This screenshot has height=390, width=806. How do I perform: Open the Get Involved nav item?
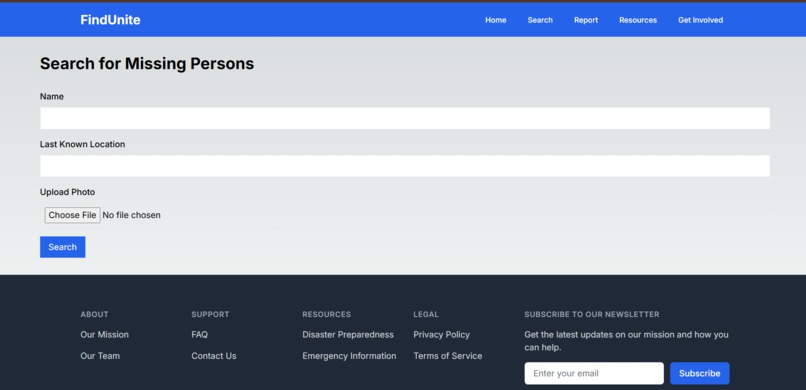[700, 20]
